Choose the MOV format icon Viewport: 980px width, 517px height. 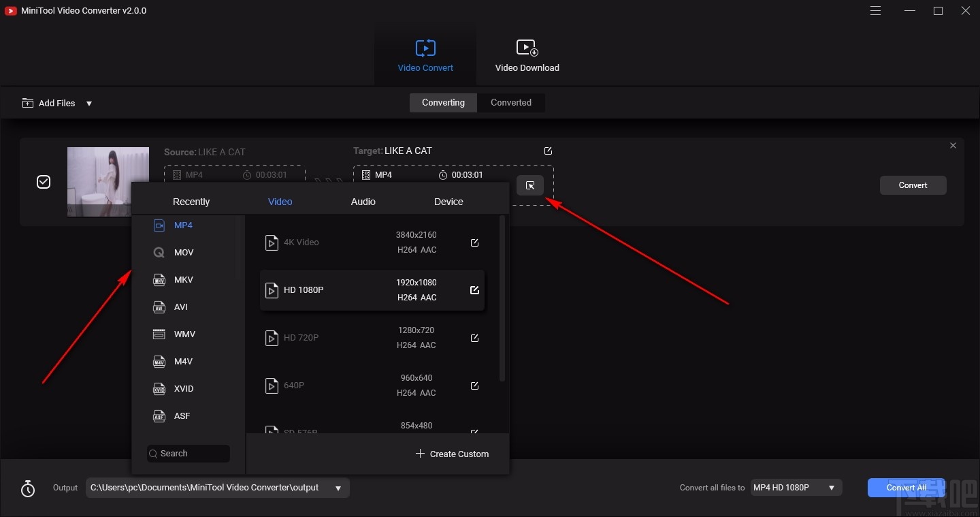159,253
